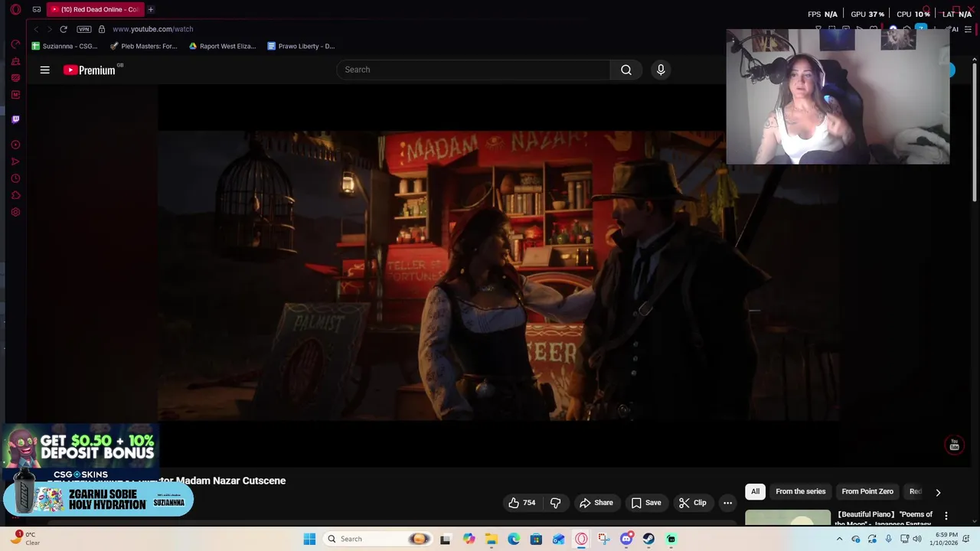
Task: Select the From Point Zero chip
Action: click(x=867, y=491)
